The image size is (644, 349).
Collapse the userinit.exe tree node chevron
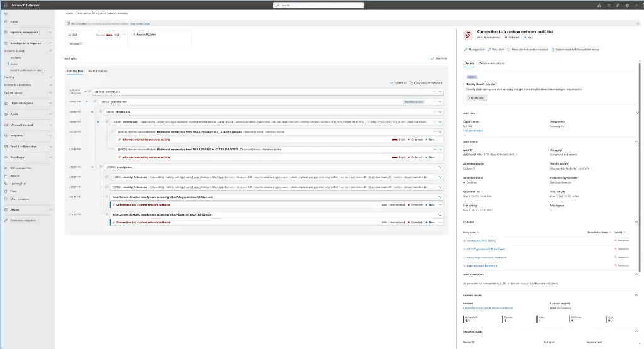click(86, 92)
